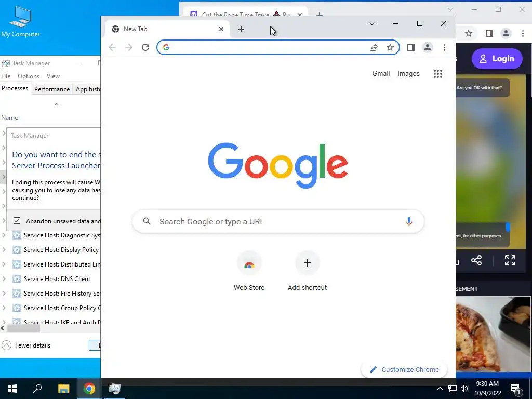Image resolution: width=532 pixels, height=399 pixels.
Task: Click Customize Chrome button
Action: tap(404, 369)
